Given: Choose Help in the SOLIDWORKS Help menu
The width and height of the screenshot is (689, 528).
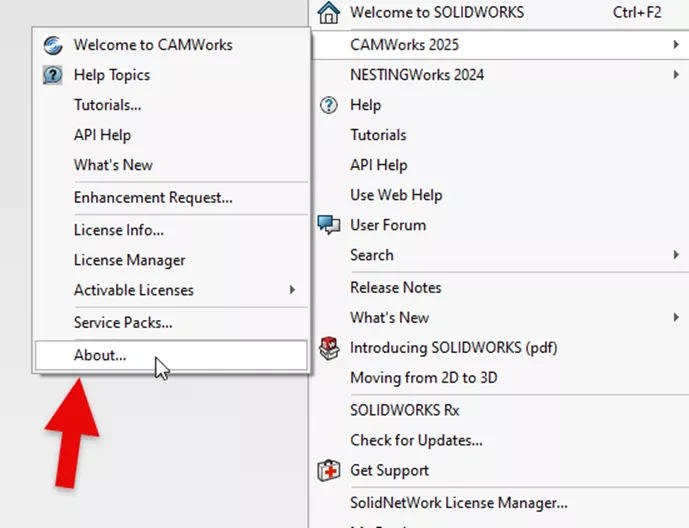Looking at the screenshot, I should (500, 105).
